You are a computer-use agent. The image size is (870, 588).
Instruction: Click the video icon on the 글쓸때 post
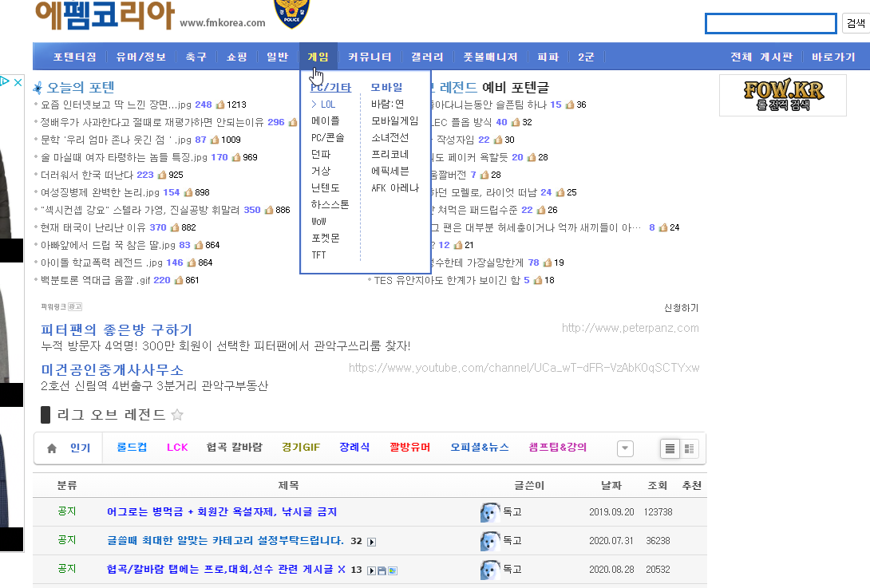click(372, 542)
